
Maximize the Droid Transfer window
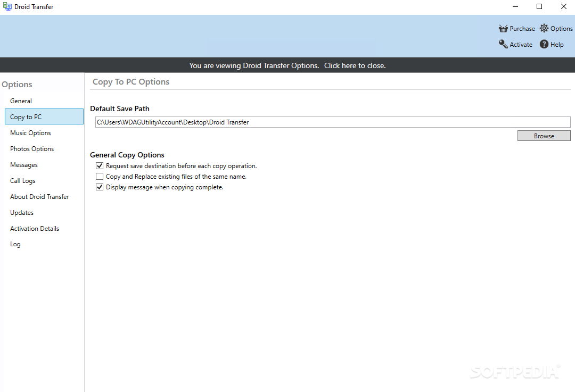[539, 6]
